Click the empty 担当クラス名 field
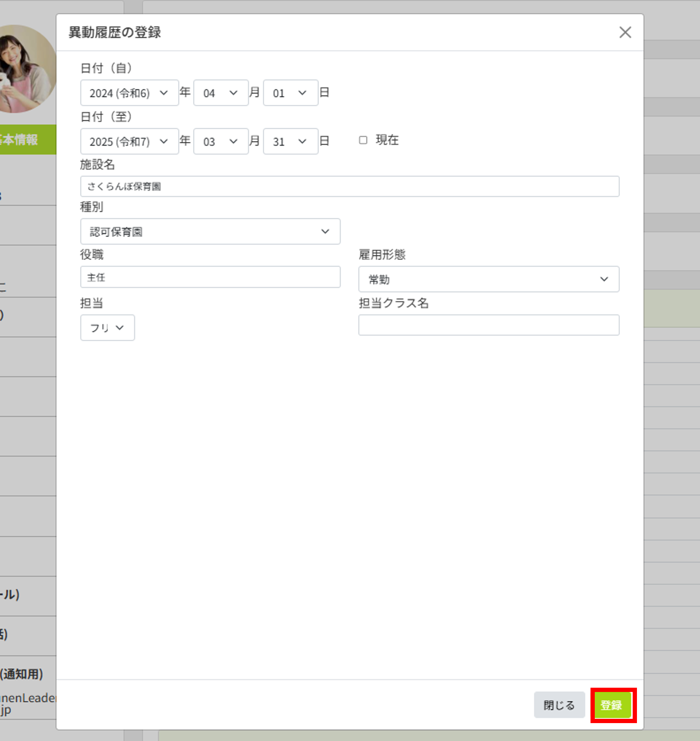 (x=489, y=325)
